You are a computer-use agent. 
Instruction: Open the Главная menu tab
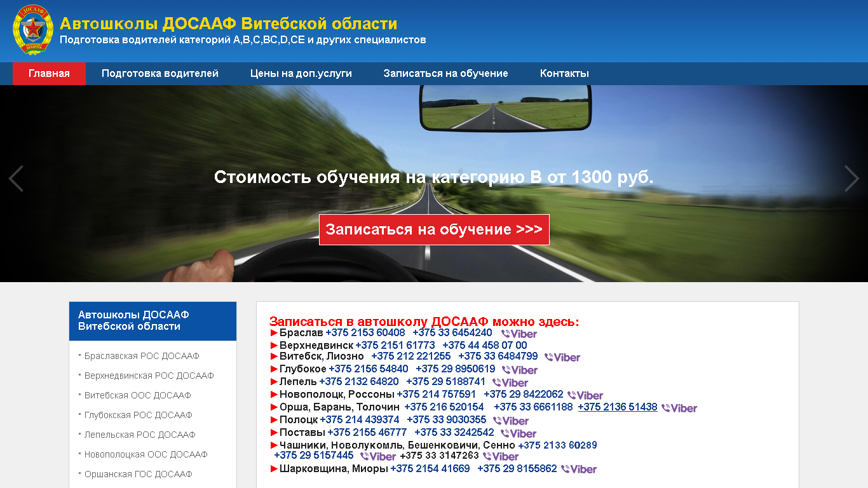(x=49, y=74)
